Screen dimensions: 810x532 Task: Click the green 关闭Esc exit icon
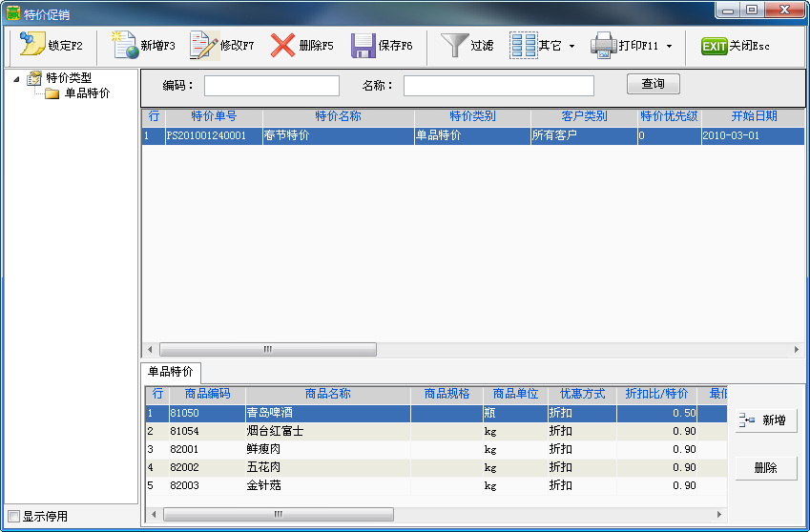[x=715, y=46]
